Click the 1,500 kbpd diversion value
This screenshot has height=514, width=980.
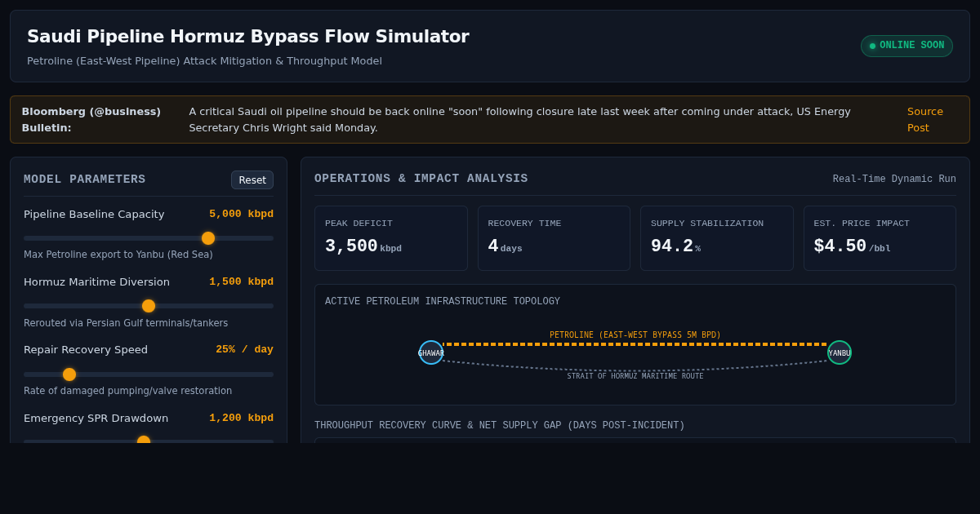(241, 281)
